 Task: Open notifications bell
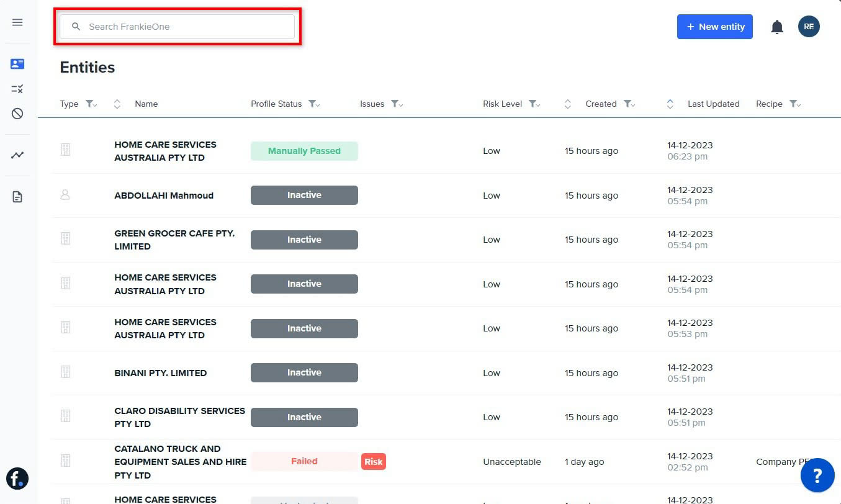pos(776,27)
